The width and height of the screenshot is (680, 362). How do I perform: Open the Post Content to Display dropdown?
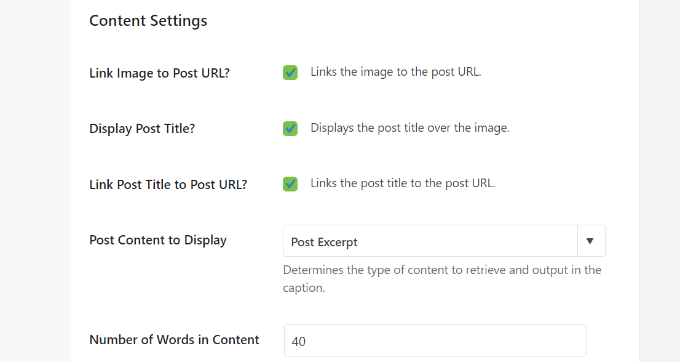444,241
